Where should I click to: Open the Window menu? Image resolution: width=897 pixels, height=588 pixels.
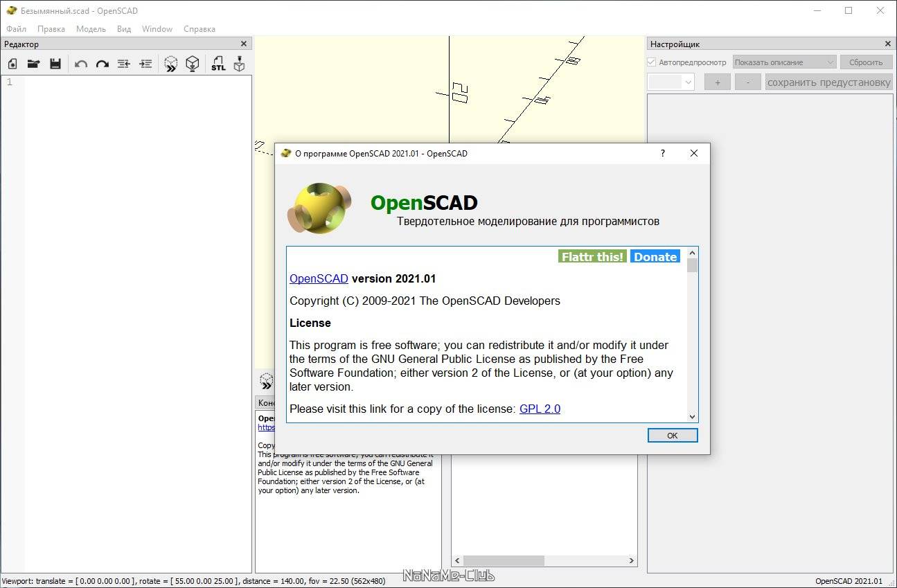(157, 29)
